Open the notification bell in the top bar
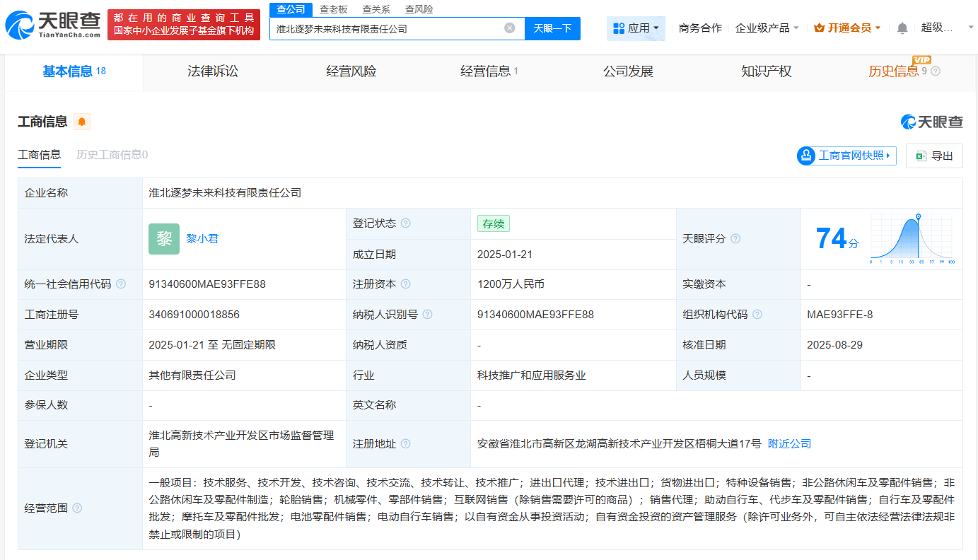 (902, 26)
